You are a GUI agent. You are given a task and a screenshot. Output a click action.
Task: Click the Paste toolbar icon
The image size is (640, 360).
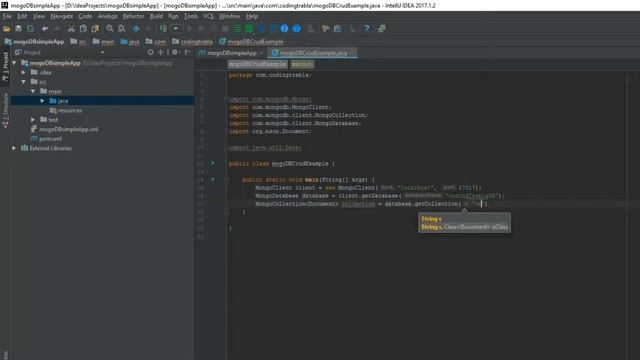tap(95, 29)
